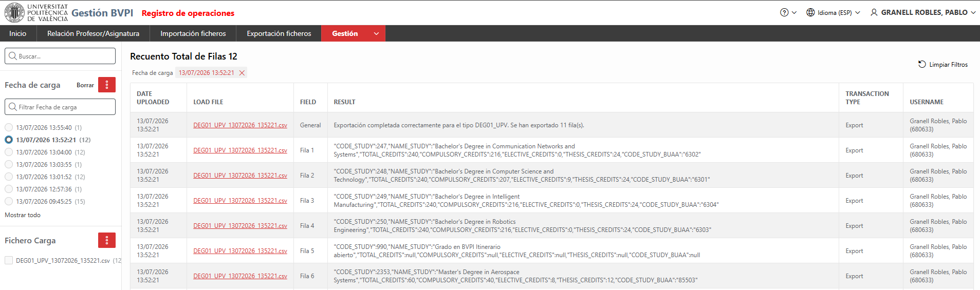Screen dimensions: 980x290
Task: Go to Relación Profesor/Asignatura menu
Action: pos(93,33)
